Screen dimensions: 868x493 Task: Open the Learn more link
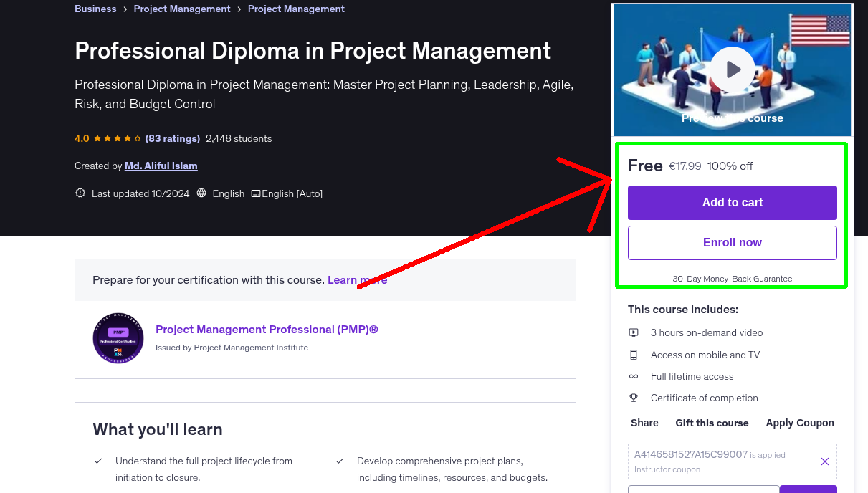356,279
